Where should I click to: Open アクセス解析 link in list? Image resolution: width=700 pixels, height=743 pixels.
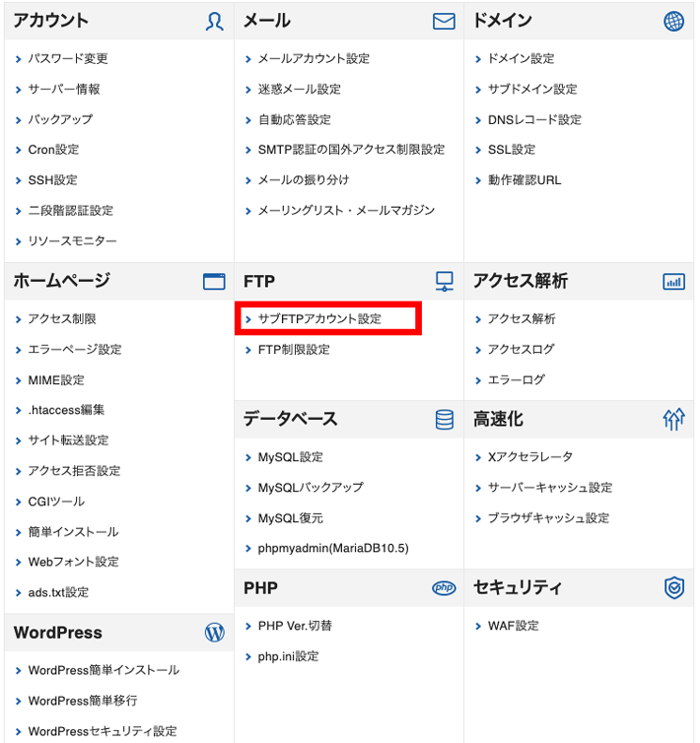tap(522, 319)
